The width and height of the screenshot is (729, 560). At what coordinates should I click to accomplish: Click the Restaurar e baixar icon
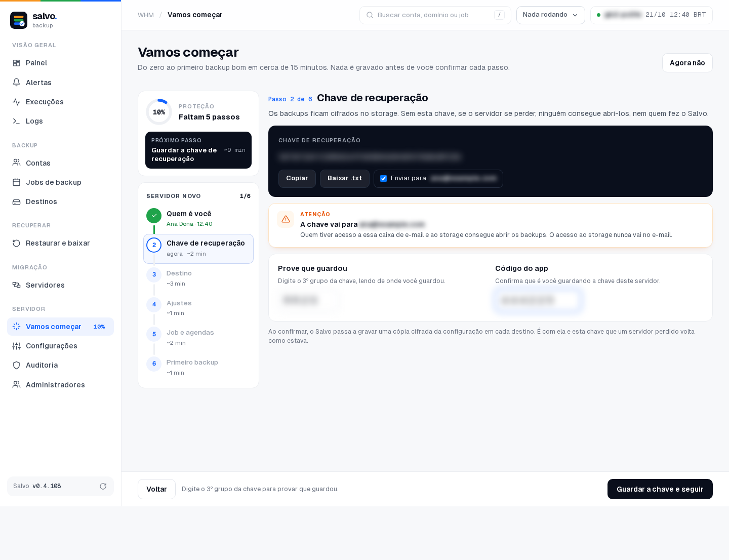click(16, 243)
